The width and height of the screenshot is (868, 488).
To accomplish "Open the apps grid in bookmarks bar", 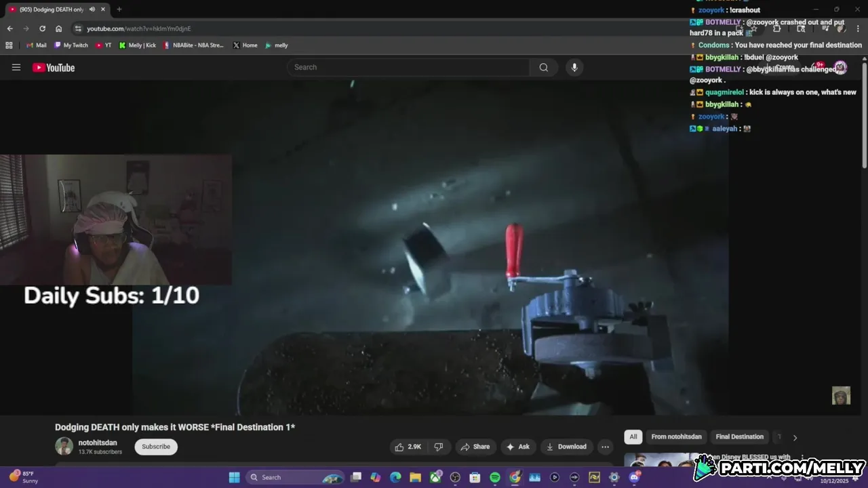I will coord(9,45).
